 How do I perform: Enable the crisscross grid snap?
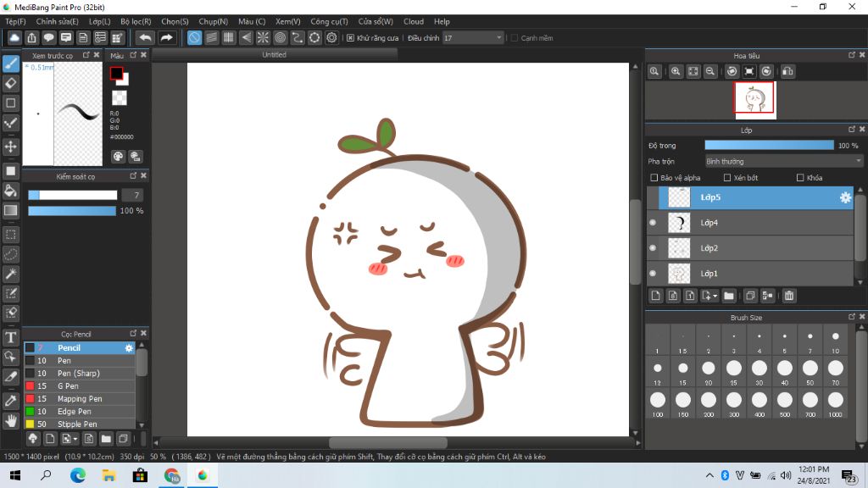[x=229, y=37]
